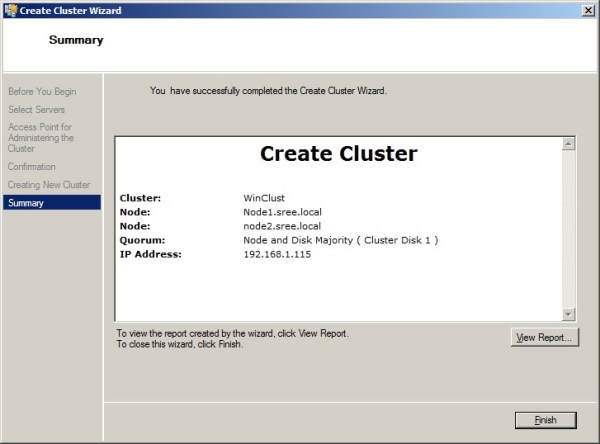
Task: Click the Node and Disk Majority quorum value
Action: pyautogui.click(x=340, y=240)
